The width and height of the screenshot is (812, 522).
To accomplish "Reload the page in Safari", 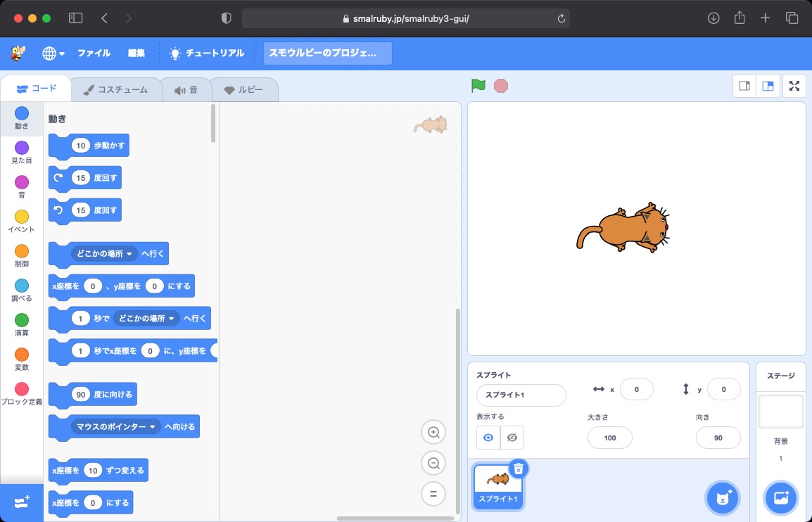I will (561, 18).
